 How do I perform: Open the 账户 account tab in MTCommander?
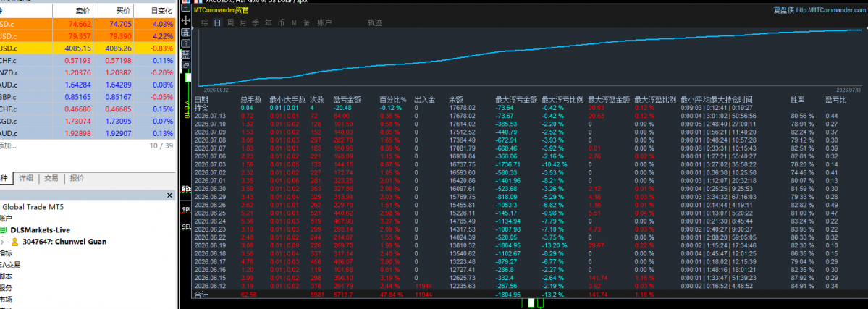324,22
